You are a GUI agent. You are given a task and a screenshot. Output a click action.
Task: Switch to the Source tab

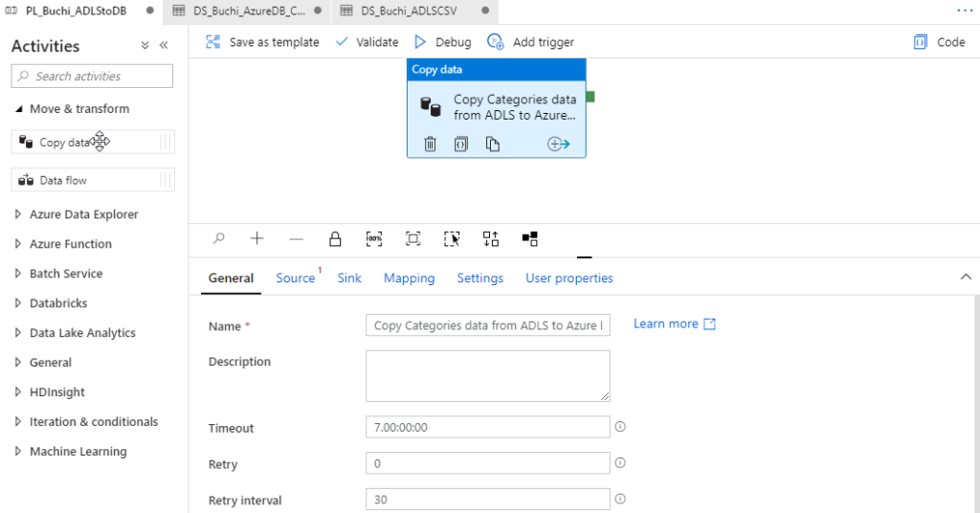point(295,278)
